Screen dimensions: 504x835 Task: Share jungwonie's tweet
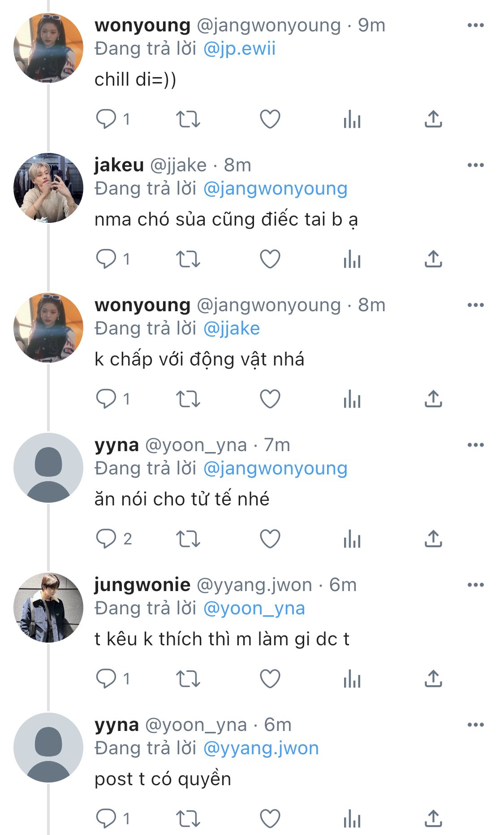click(433, 679)
